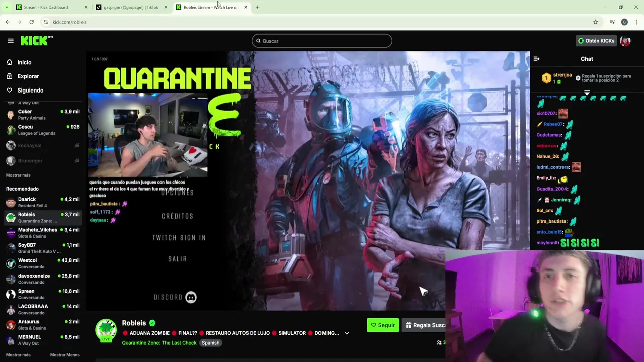The width and height of the screenshot is (644, 362).
Task: Open Explorar in the sidebar
Action: point(28,76)
